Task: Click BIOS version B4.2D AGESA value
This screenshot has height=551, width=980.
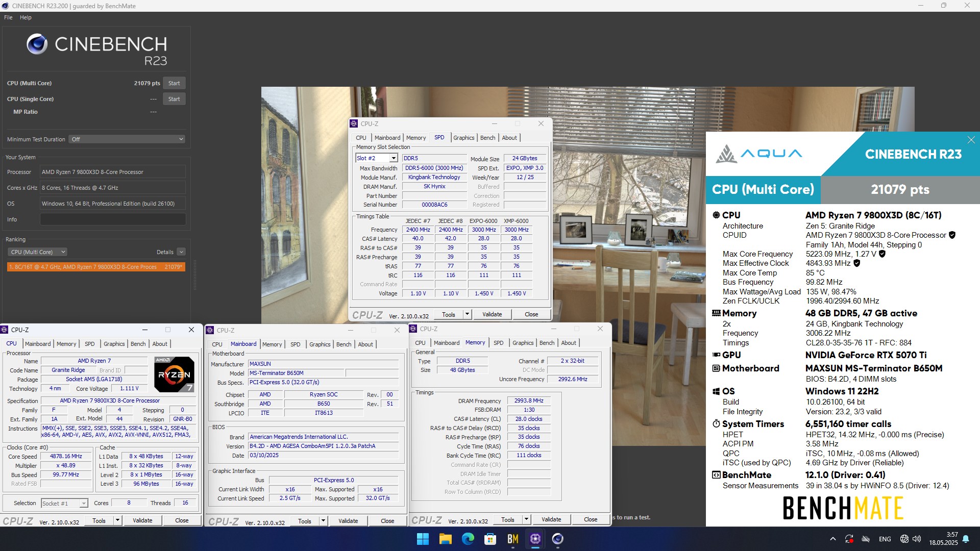Action: pyautogui.click(x=324, y=446)
